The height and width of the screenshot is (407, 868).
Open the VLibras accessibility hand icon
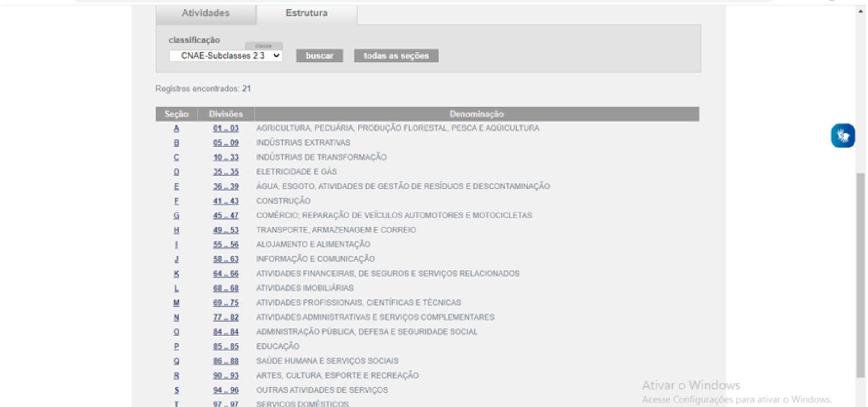(x=843, y=136)
